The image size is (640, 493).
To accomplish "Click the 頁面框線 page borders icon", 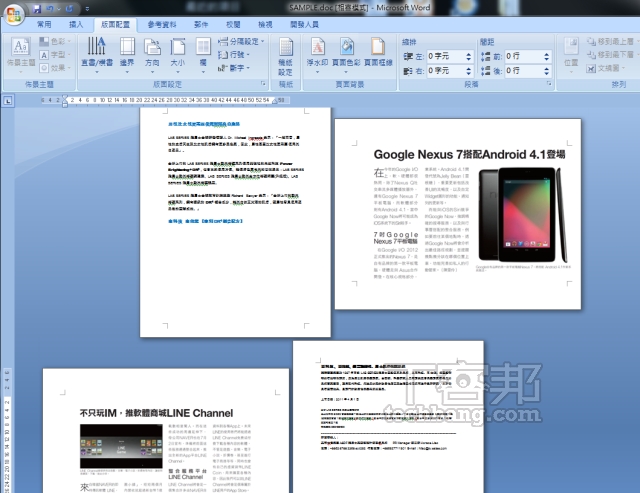I will coord(378,52).
